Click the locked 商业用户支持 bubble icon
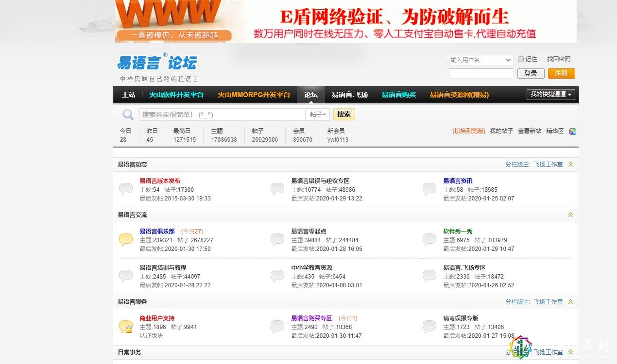The width and height of the screenshot is (617, 364). 126,326
